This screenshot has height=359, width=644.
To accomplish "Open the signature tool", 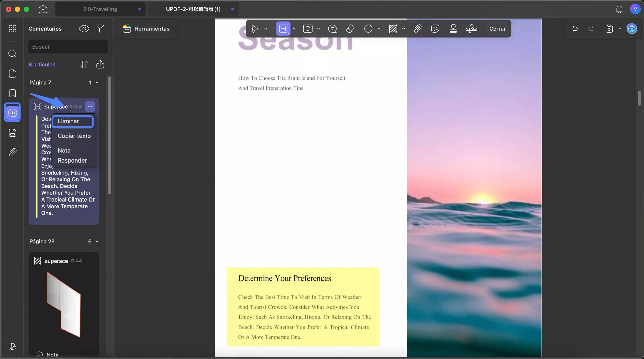I will point(471,29).
